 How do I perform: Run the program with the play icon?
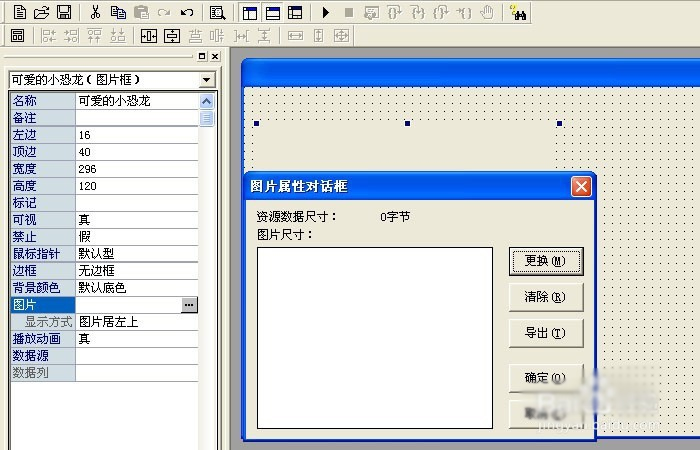pyautogui.click(x=326, y=13)
